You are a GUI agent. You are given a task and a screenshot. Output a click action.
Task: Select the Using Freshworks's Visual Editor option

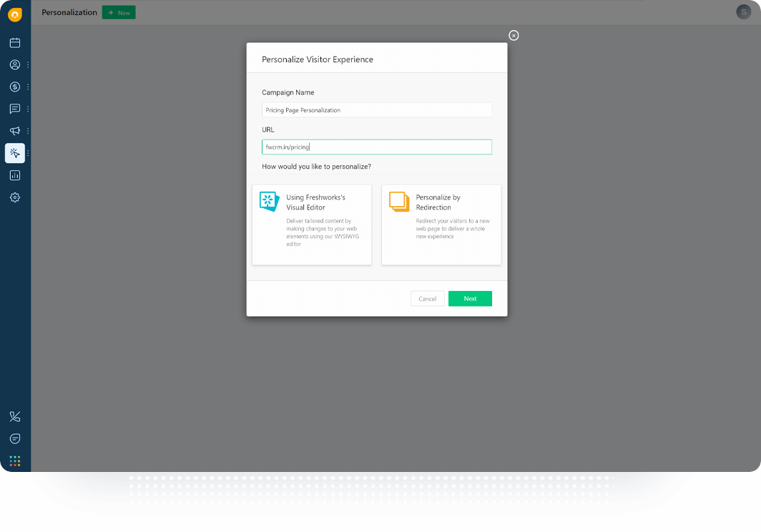pyautogui.click(x=311, y=223)
